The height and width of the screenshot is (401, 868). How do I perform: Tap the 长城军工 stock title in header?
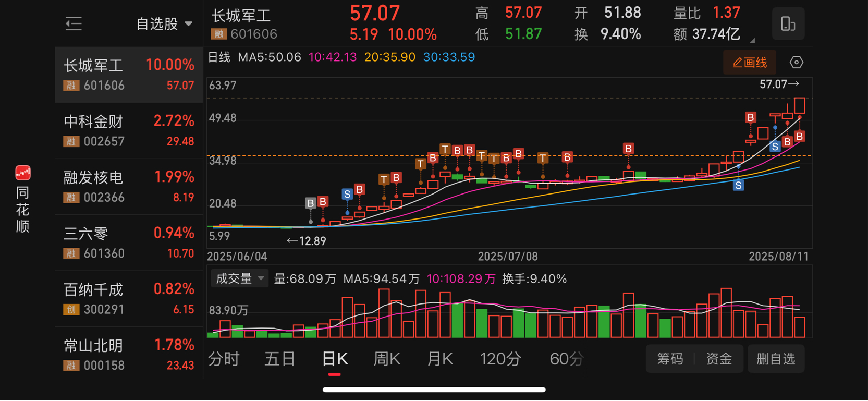click(x=241, y=16)
